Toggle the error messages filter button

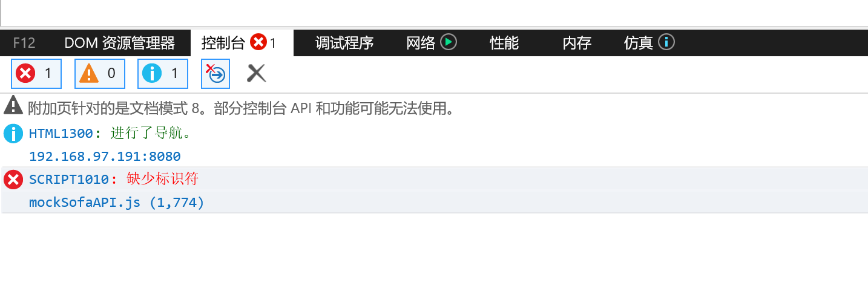pos(36,74)
